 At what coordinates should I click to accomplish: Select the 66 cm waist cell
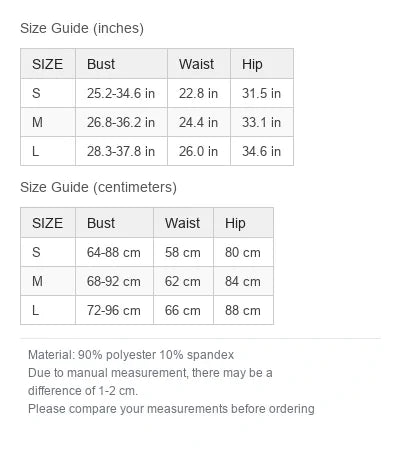183,310
